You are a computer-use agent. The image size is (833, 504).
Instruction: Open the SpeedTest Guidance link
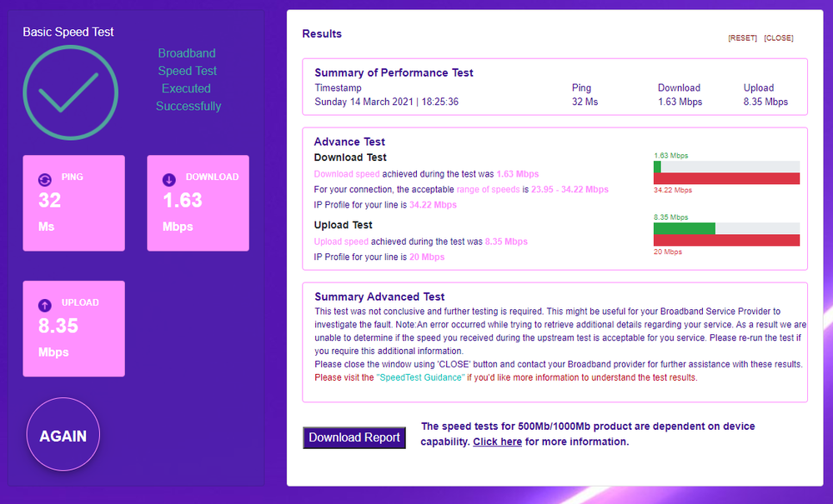tap(420, 377)
